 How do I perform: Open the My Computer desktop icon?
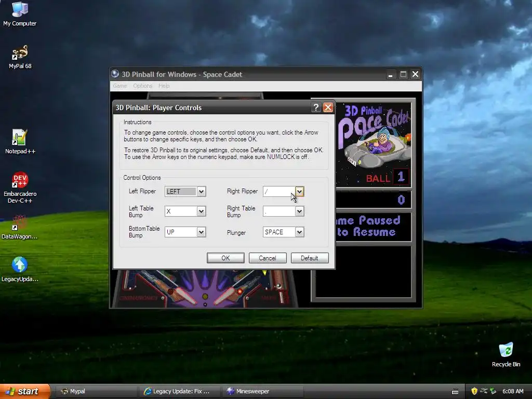[20, 14]
